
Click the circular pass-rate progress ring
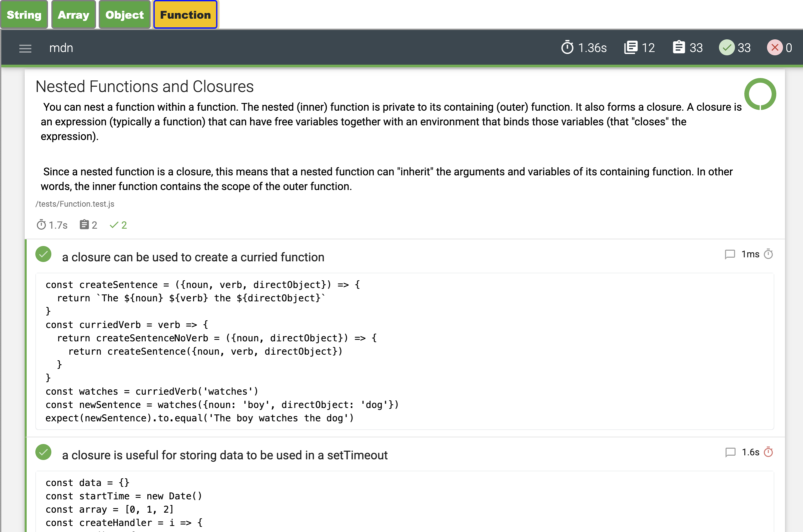[760, 94]
